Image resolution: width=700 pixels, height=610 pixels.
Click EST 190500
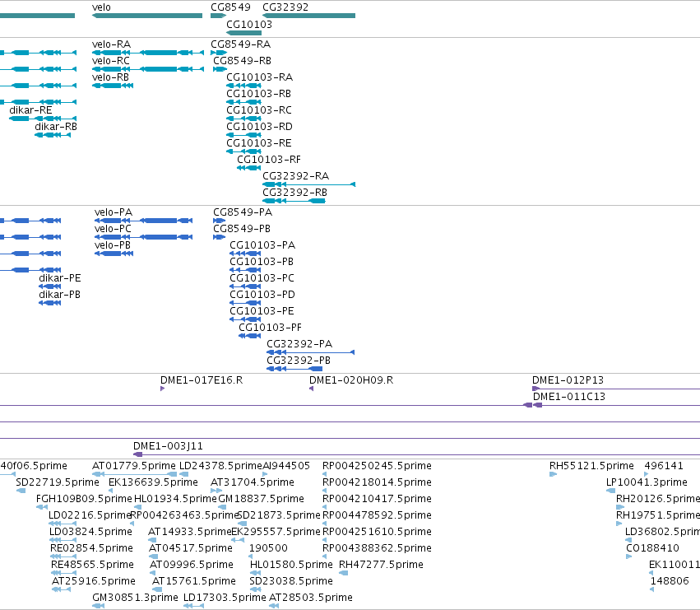268,549
